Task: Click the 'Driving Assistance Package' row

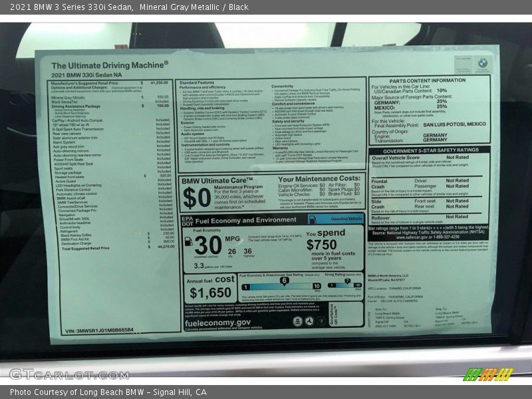Action: coord(110,106)
